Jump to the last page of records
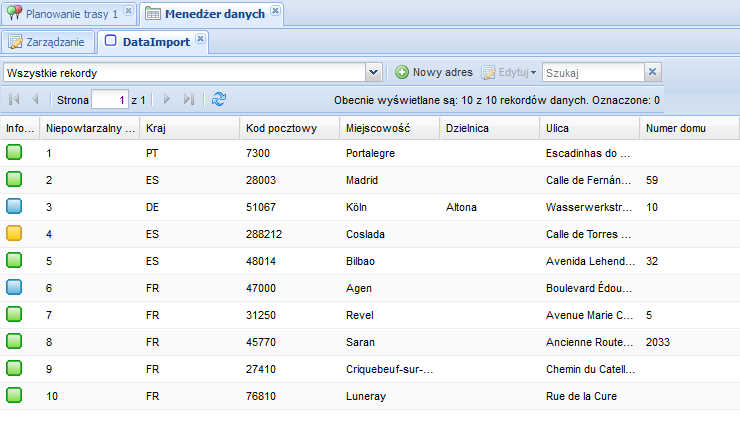The image size is (740, 430). coord(189,100)
